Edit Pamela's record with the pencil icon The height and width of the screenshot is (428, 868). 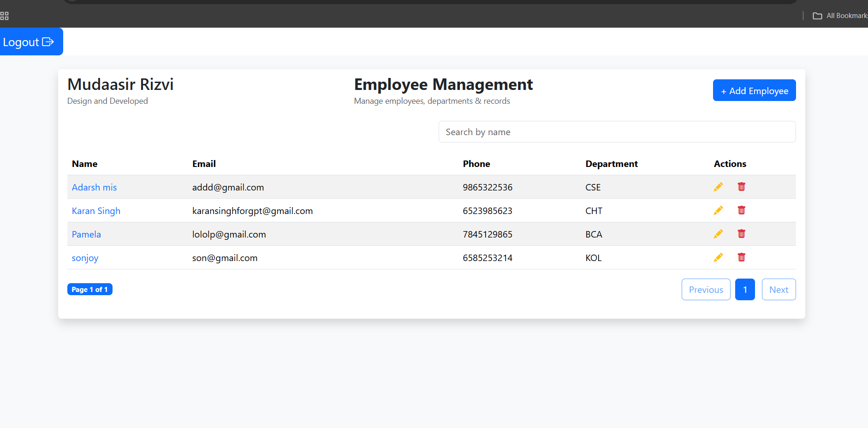coord(718,234)
